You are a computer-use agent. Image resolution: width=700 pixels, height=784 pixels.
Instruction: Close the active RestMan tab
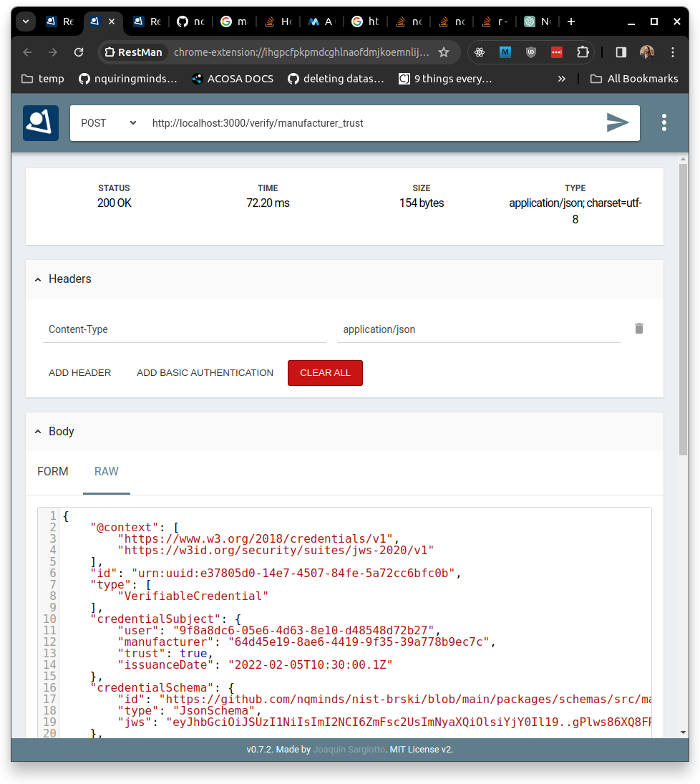[112, 21]
